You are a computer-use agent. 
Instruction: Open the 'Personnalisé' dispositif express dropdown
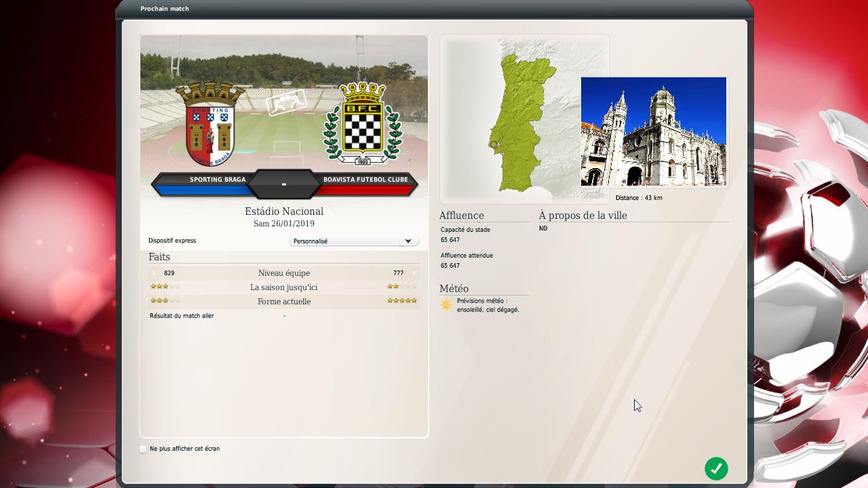pos(354,241)
